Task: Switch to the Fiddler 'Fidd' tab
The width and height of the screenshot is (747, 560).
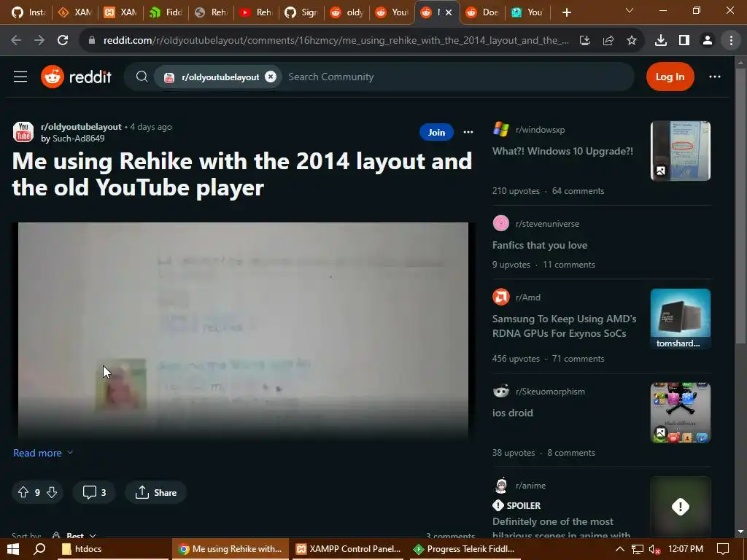Action: coord(166,12)
